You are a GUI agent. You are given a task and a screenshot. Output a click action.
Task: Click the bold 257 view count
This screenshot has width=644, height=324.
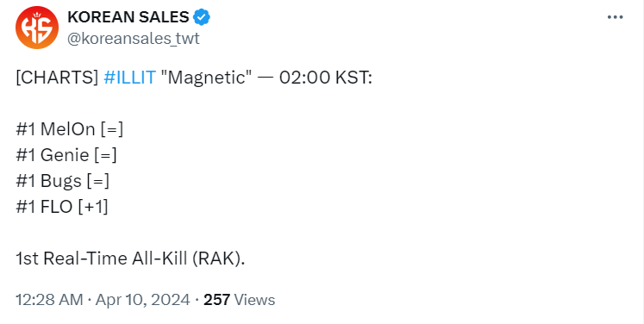216,300
